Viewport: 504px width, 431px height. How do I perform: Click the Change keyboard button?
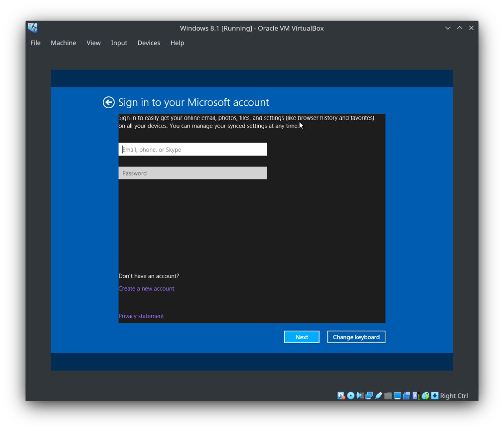(x=356, y=337)
